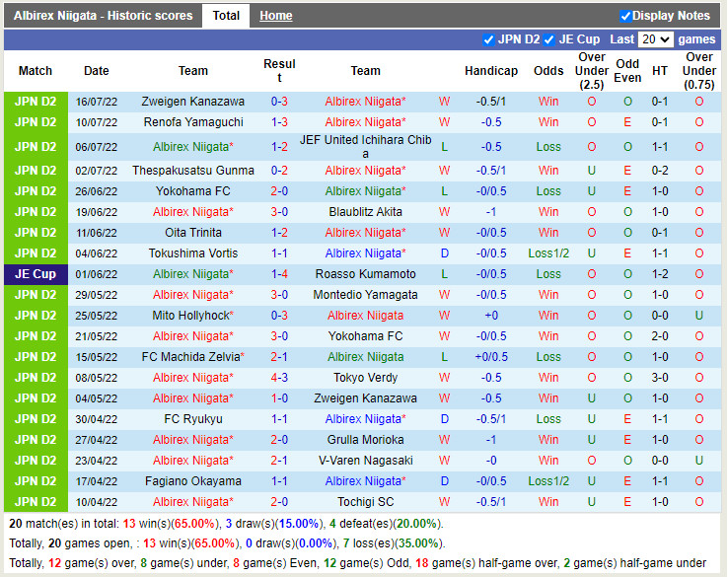Click +0/0.5 handicap for FC Machida Zelvia match

coord(491,357)
